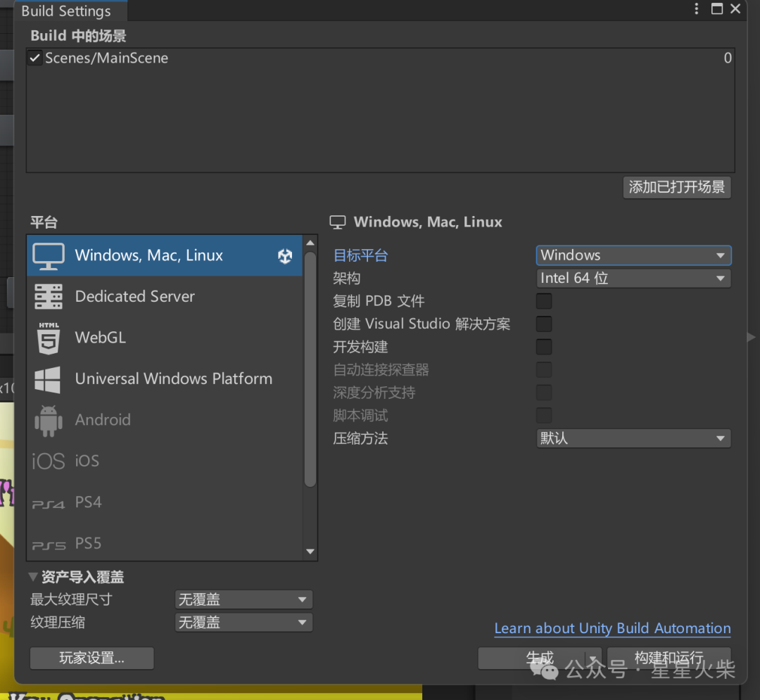Open the 纹理压缩 dropdown
The image size is (760, 700).
point(243,622)
